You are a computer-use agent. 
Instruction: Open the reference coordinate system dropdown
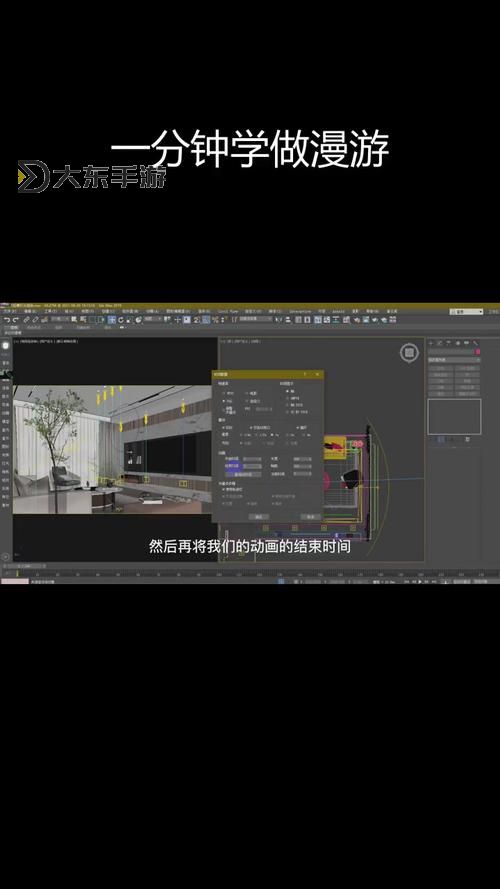(152, 320)
